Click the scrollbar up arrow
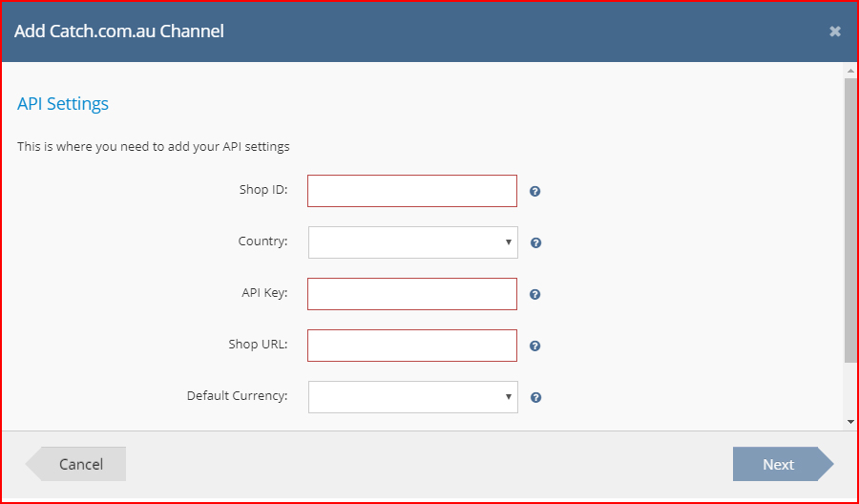 (850, 71)
